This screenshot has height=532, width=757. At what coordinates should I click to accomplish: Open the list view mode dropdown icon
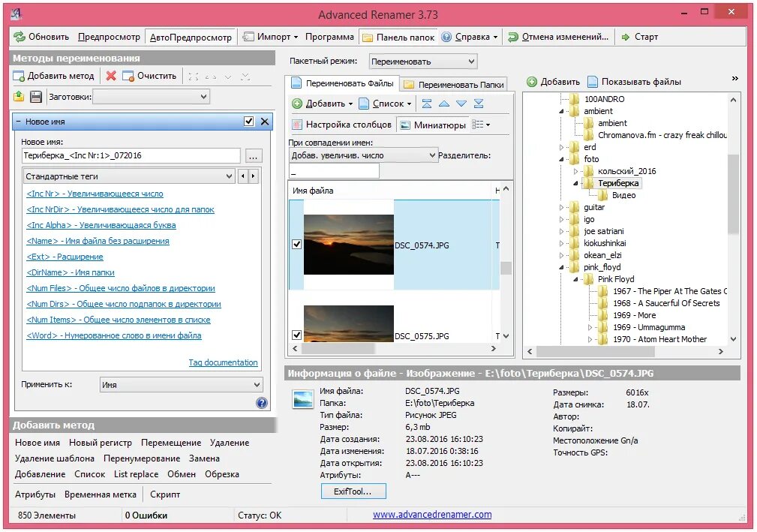coord(481,125)
